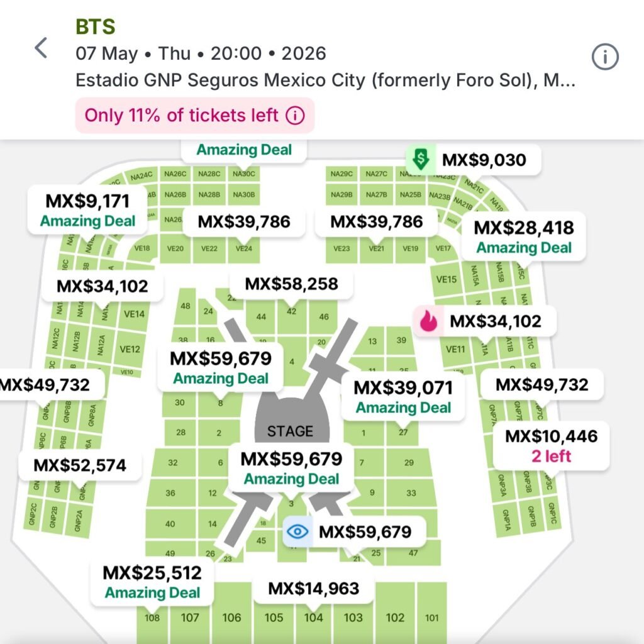Image resolution: width=644 pixels, height=644 pixels.
Task: Choose MX$10,446 '2 left' price tag
Action: 551,445
